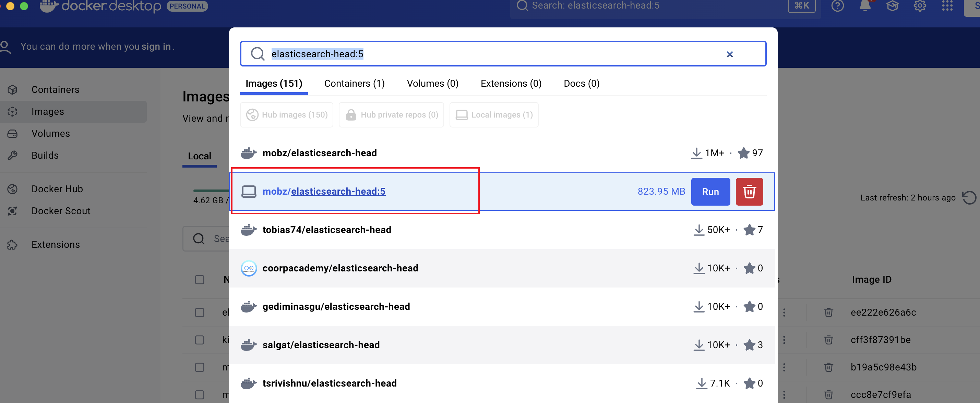Open more actions for image b19a5c98e43b
980x403 pixels.
(784, 367)
